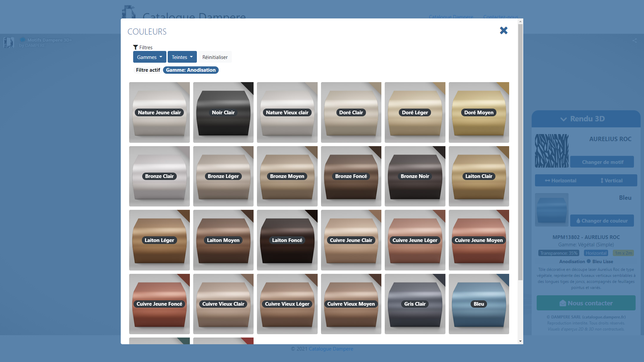The height and width of the screenshot is (362, 644).
Task: Click the Motifs Dampere 3D+ logo icon
Action: [x=9, y=42]
